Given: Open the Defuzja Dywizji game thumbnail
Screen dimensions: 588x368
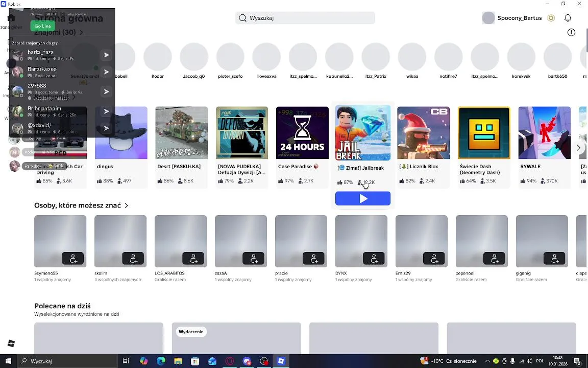Looking at the screenshot, I should 242,132.
